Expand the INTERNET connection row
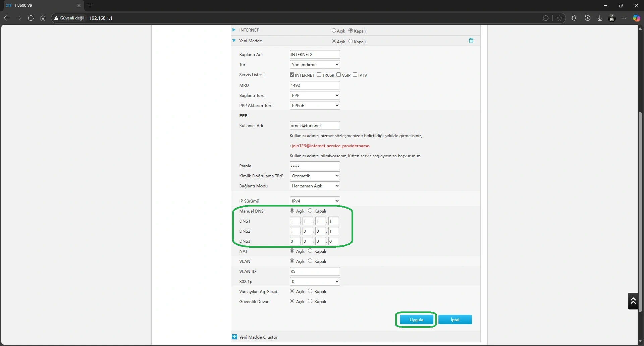Image resolution: width=644 pixels, height=346 pixels. (x=234, y=30)
